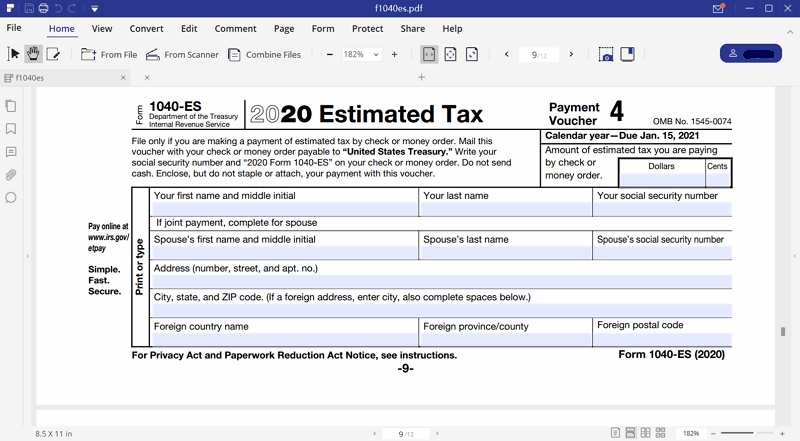Go to previous page in toolbar
The image size is (800, 441).
(507, 54)
